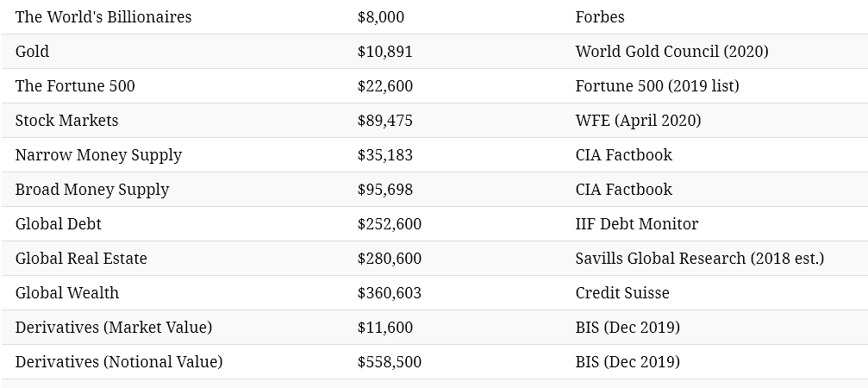Select the Gold row label

tap(32, 52)
